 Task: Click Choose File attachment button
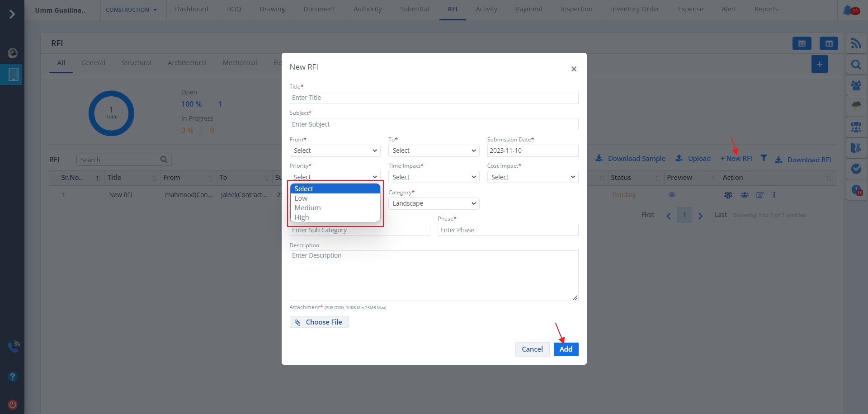pyautogui.click(x=319, y=322)
